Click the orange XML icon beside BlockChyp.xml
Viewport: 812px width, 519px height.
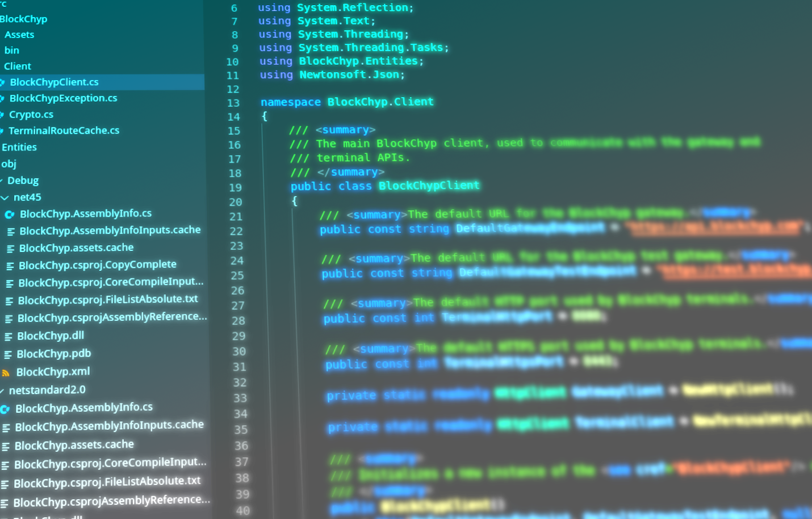(x=6, y=373)
